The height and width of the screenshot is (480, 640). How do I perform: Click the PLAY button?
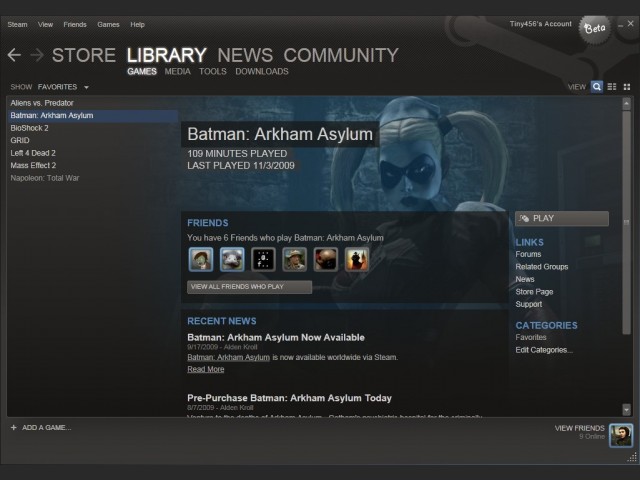[562, 218]
